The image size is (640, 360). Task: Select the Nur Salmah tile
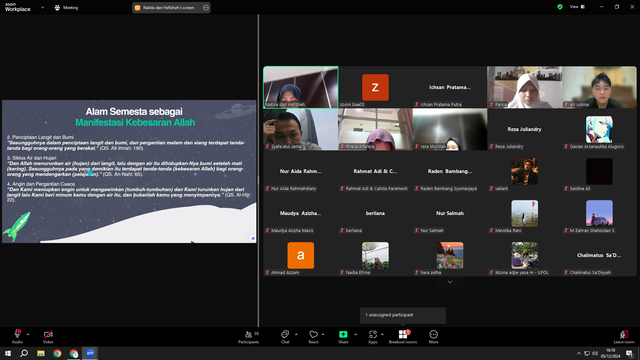(x=450, y=213)
